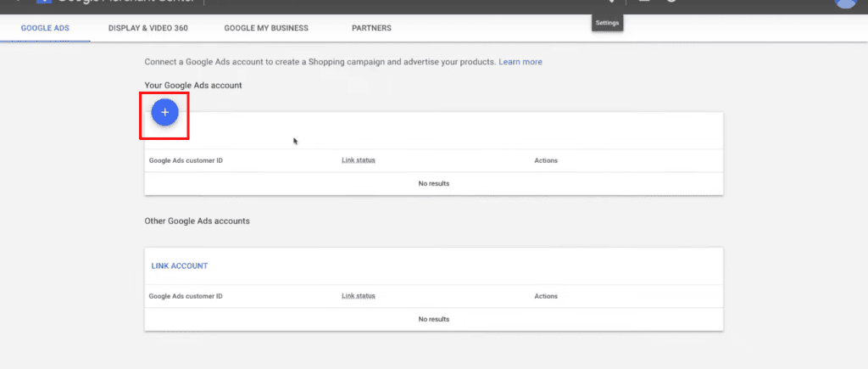This screenshot has width=868, height=369.
Task: Click Google Ads customer ID header in Your account table
Action: pyautogui.click(x=186, y=160)
